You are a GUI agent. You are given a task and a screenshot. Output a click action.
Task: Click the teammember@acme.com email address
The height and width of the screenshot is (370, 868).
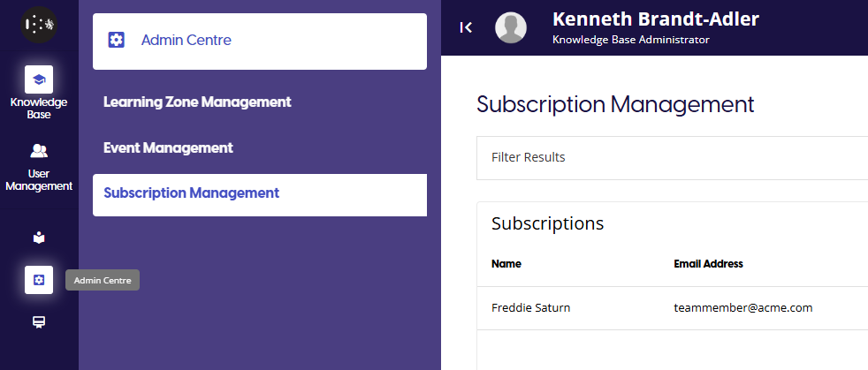pyautogui.click(x=742, y=307)
